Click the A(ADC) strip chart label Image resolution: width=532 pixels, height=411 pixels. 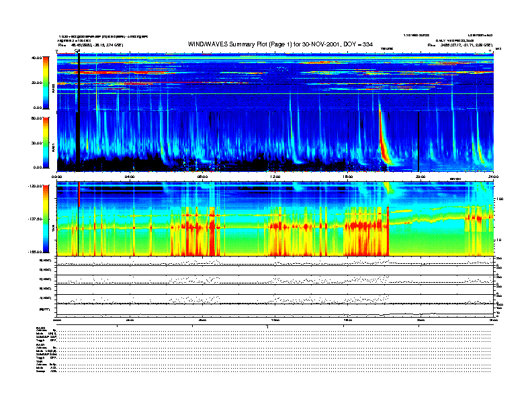pos(45,298)
